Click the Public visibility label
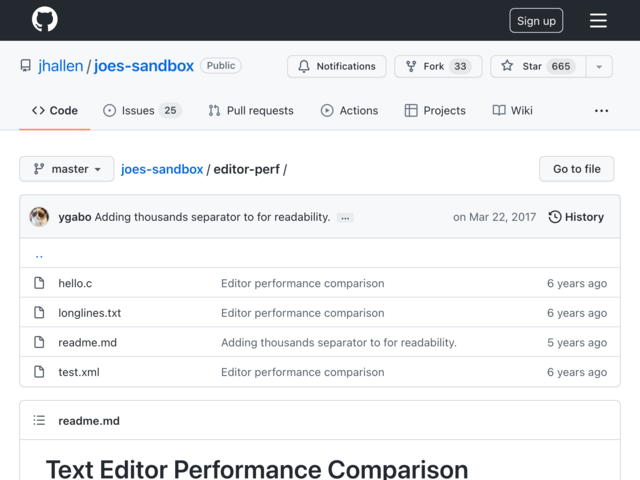The height and width of the screenshot is (480, 640). click(221, 66)
